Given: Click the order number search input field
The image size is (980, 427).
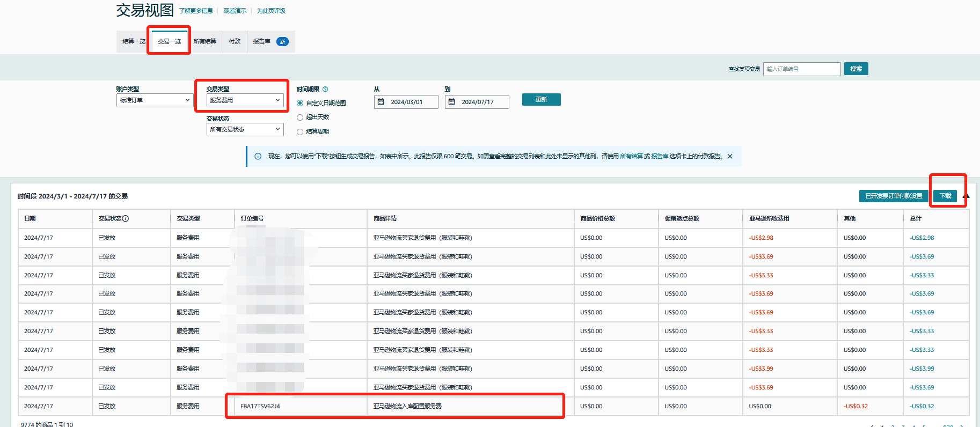Looking at the screenshot, I should (x=802, y=69).
